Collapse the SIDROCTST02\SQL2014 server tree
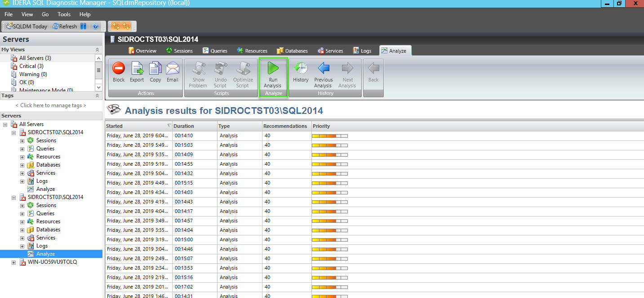The image size is (644, 298). click(x=13, y=133)
